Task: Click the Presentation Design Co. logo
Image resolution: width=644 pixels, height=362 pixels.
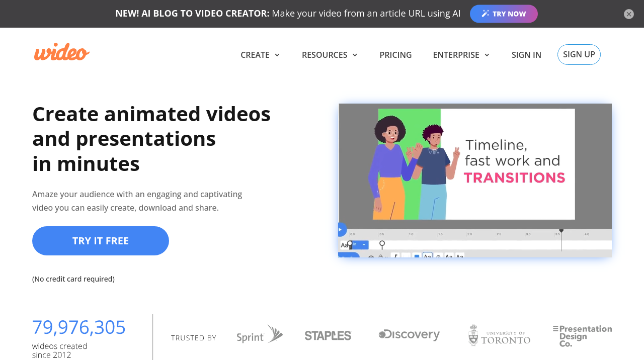Action: 582,336
